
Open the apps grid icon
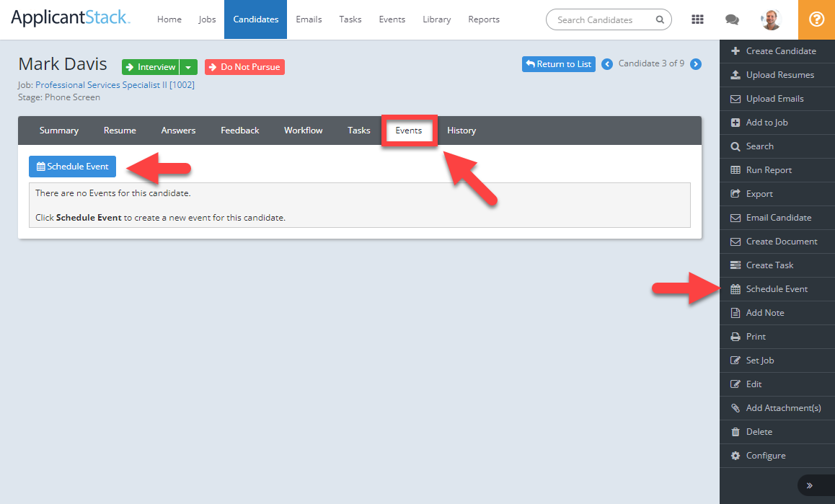[x=697, y=19]
